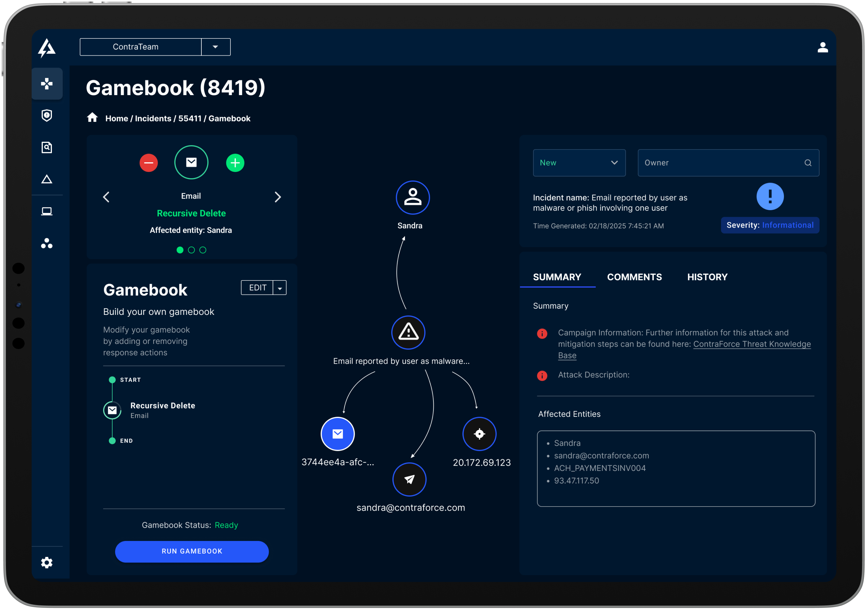Click the Owner search input field
This screenshot has width=868, height=611.
point(722,163)
